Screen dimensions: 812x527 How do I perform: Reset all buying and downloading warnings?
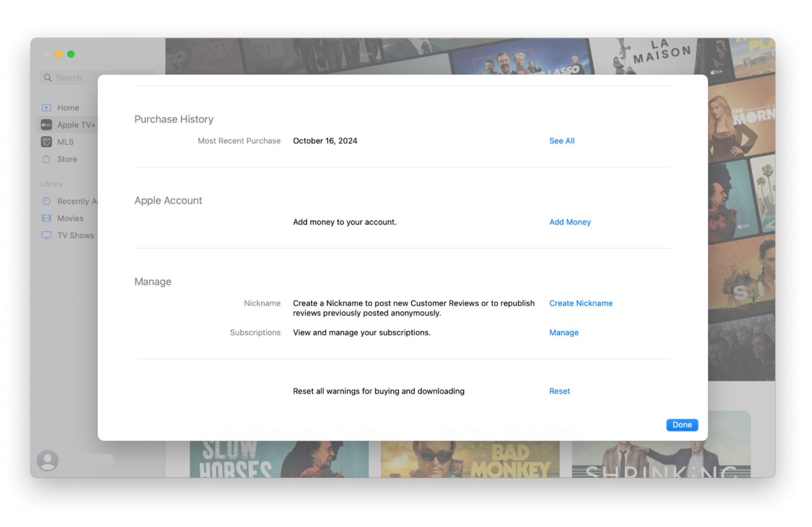[x=560, y=392]
